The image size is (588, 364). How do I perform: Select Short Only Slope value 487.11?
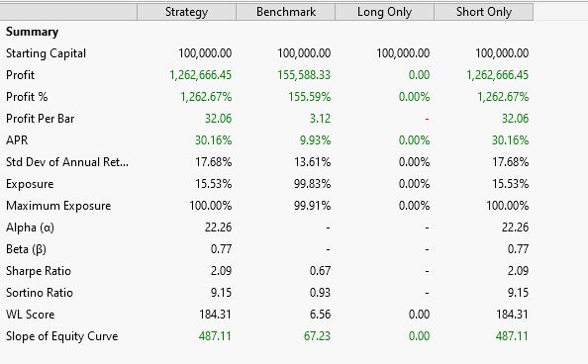[512, 336]
